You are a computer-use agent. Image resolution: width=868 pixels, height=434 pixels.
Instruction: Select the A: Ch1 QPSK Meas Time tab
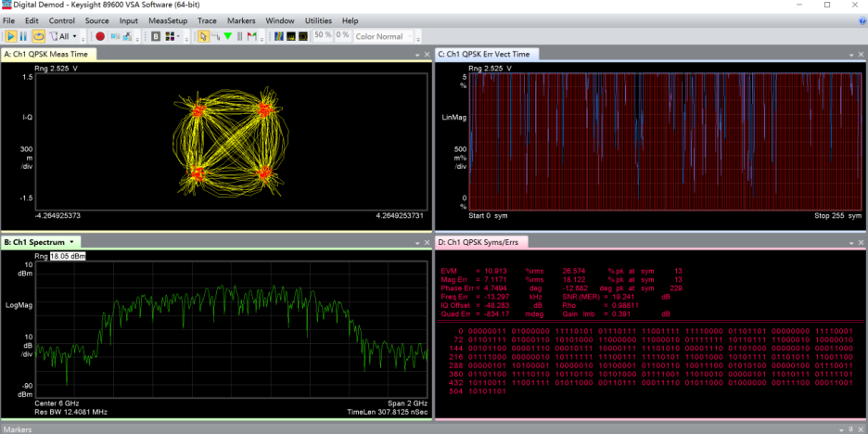45,55
